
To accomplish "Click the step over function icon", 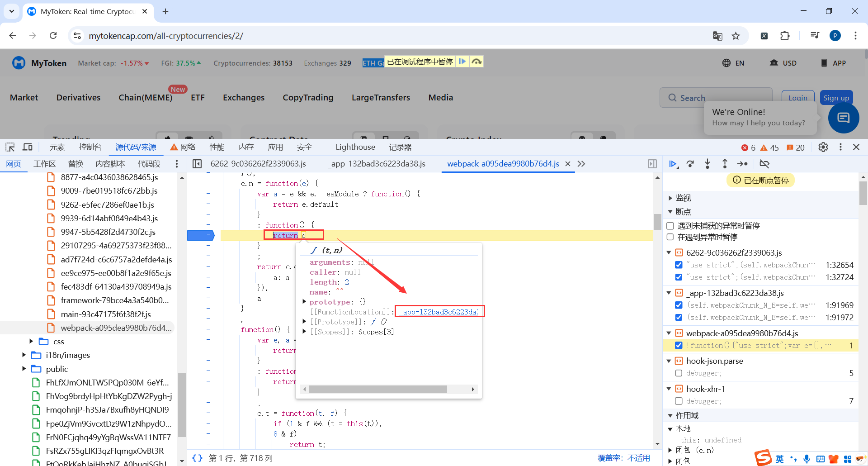I will coord(690,164).
